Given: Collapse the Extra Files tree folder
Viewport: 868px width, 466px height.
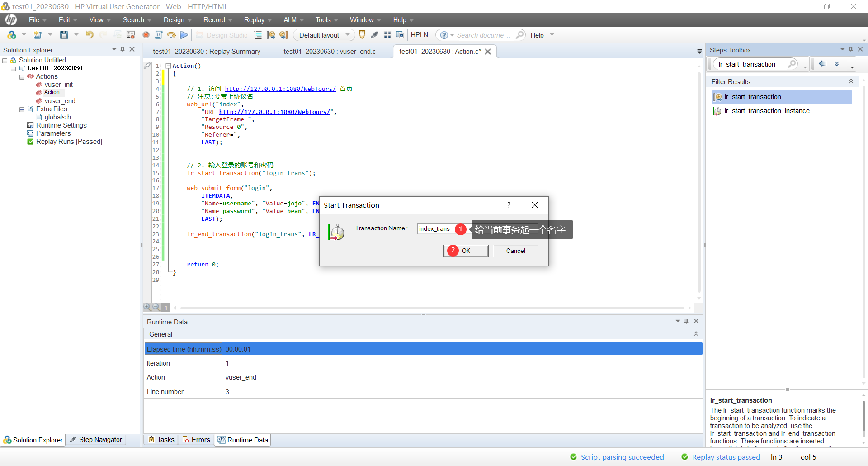Looking at the screenshot, I should [22, 109].
